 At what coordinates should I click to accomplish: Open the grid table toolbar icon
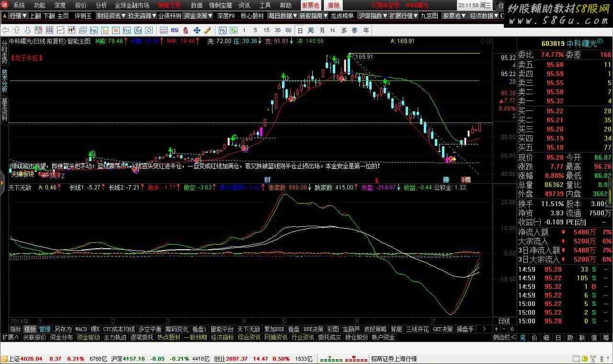[x=49, y=30]
